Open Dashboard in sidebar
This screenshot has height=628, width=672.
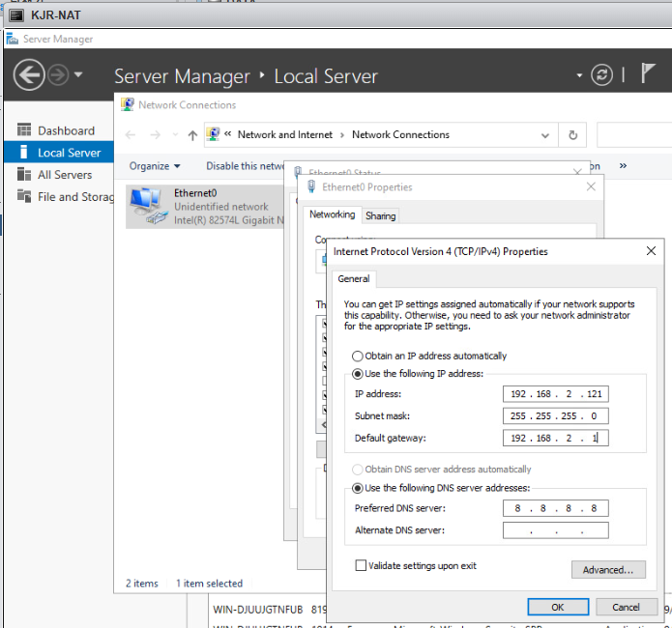[66, 130]
